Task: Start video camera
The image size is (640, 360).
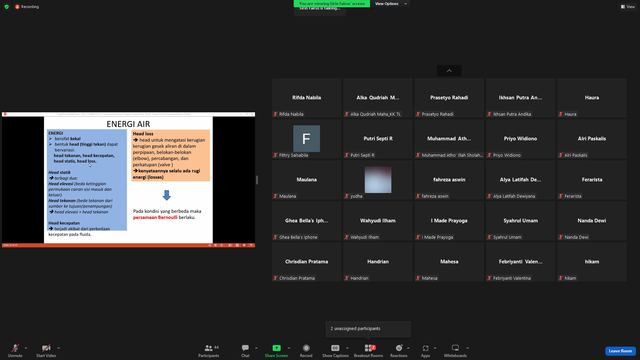Action: [46, 350]
